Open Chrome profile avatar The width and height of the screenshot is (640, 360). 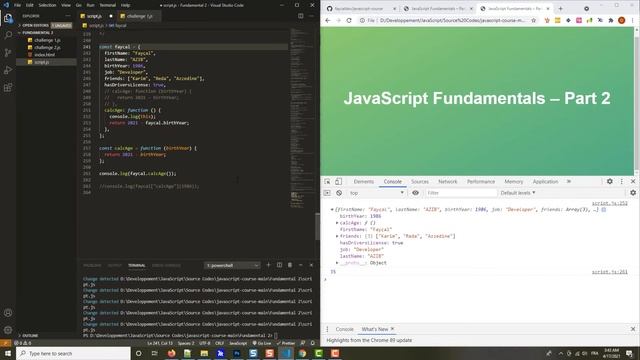[622, 20]
